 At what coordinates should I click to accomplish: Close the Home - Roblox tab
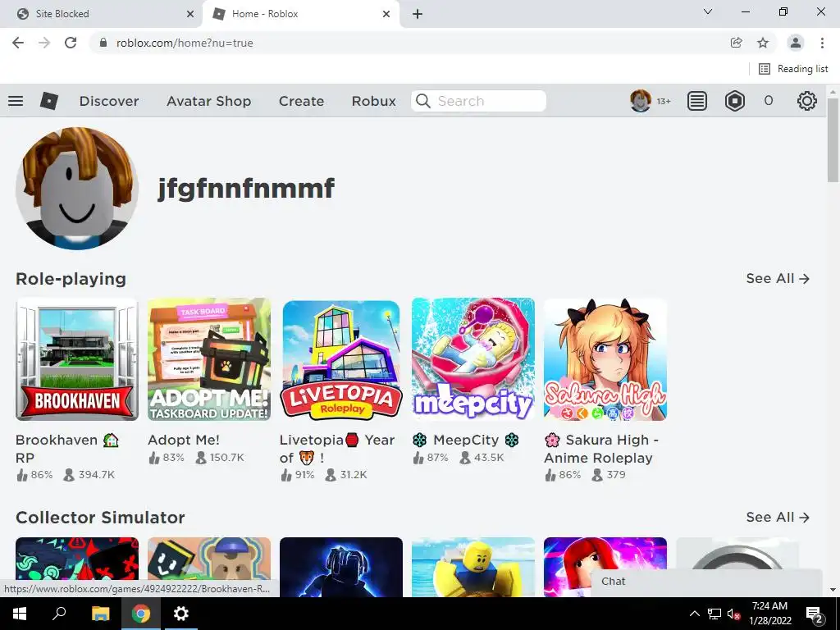386,14
